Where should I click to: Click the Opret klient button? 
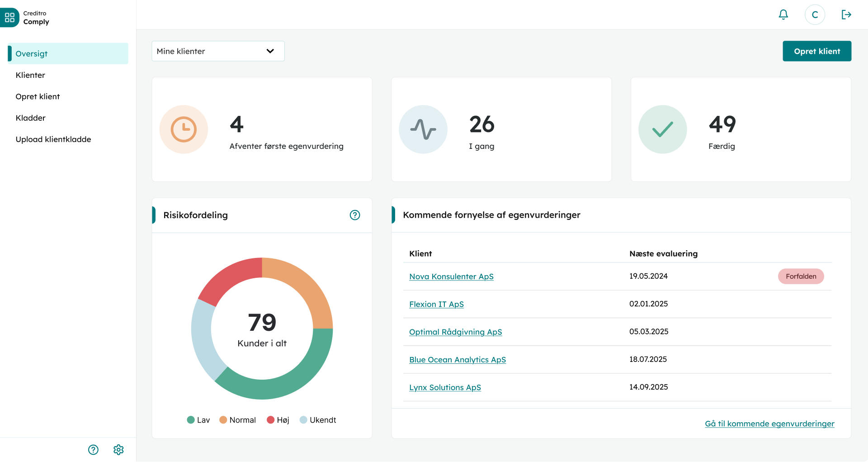(x=817, y=51)
